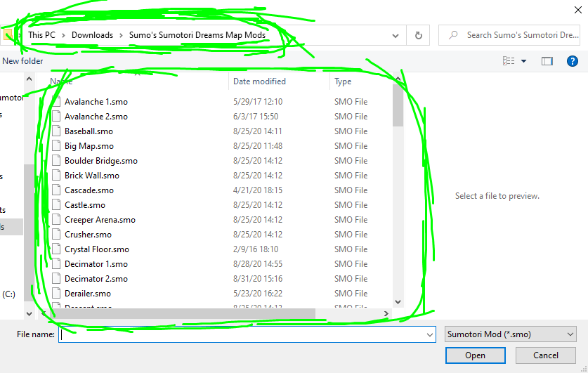Click the file icon beside Cascade.smo
The height and width of the screenshot is (373, 588).
pos(56,190)
